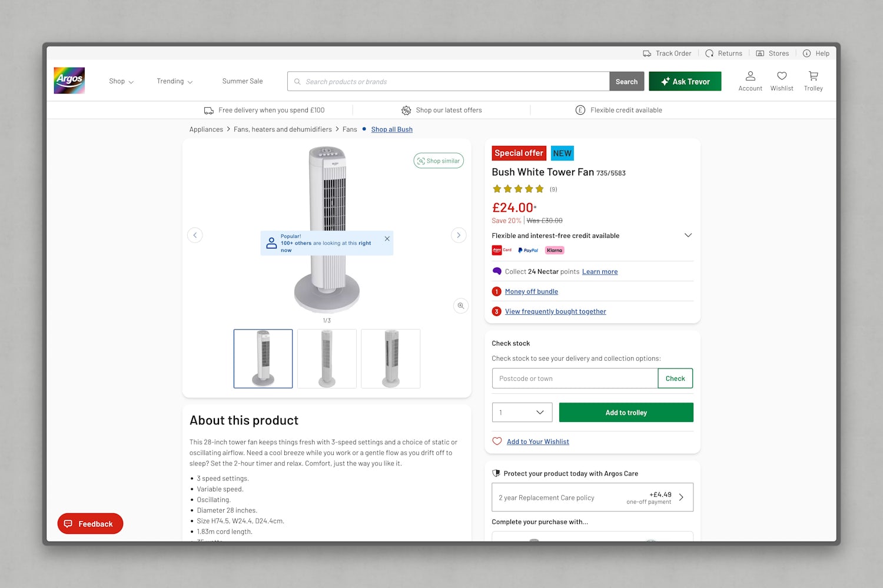Image resolution: width=883 pixels, height=588 pixels.
Task: Click the About this product heading
Action: click(244, 420)
